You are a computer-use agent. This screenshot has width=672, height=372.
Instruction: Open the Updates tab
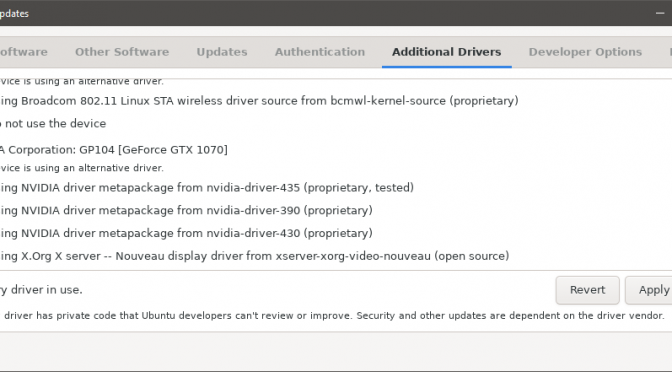tap(222, 52)
